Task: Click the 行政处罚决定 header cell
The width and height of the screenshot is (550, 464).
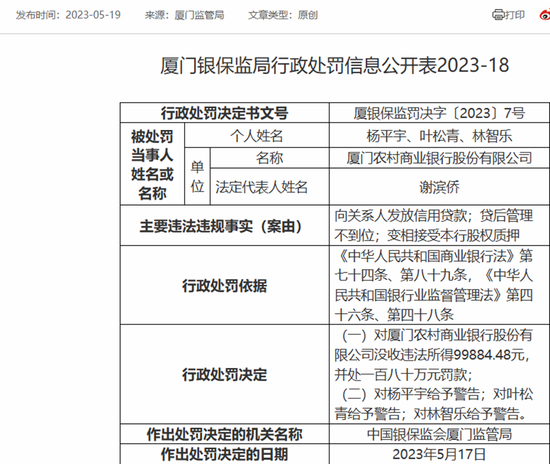Action: 224,374
